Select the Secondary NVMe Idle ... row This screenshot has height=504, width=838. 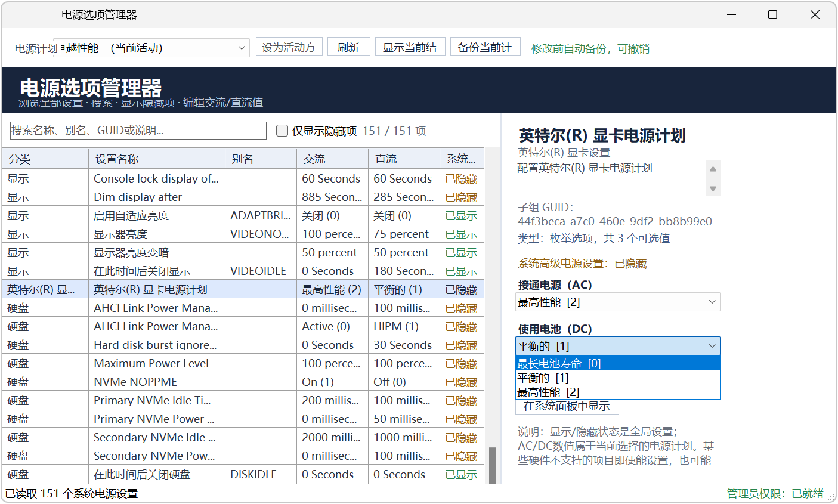(x=243, y=437)
